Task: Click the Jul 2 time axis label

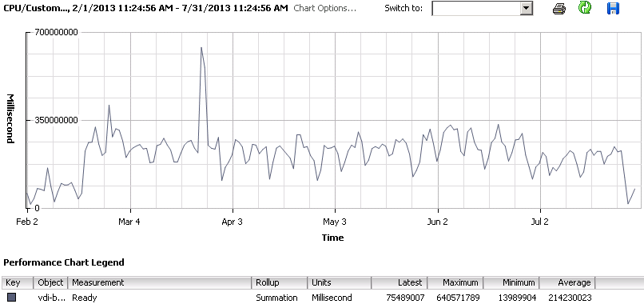Action: 539,222
